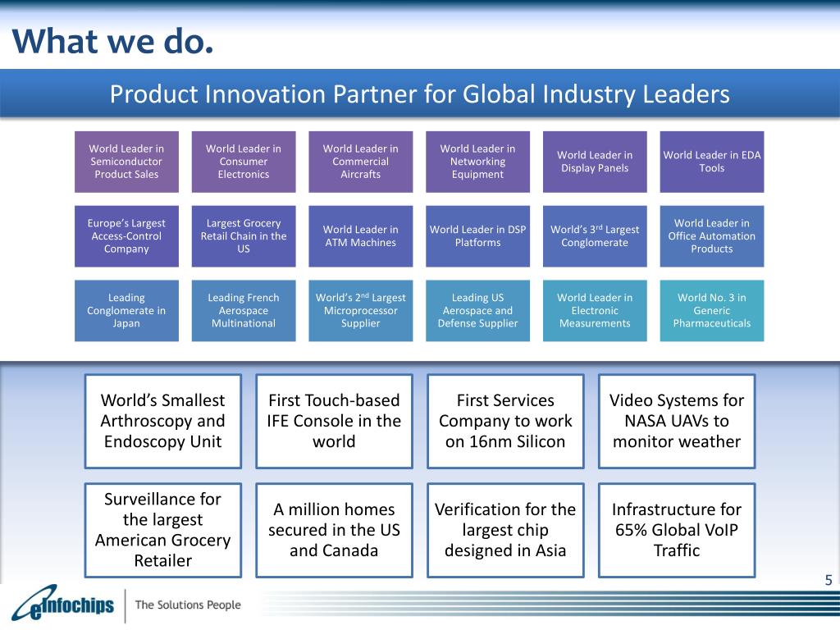Click 'World Leader in ATM Machines' tile
840x630 pixels.
(361, 236)
